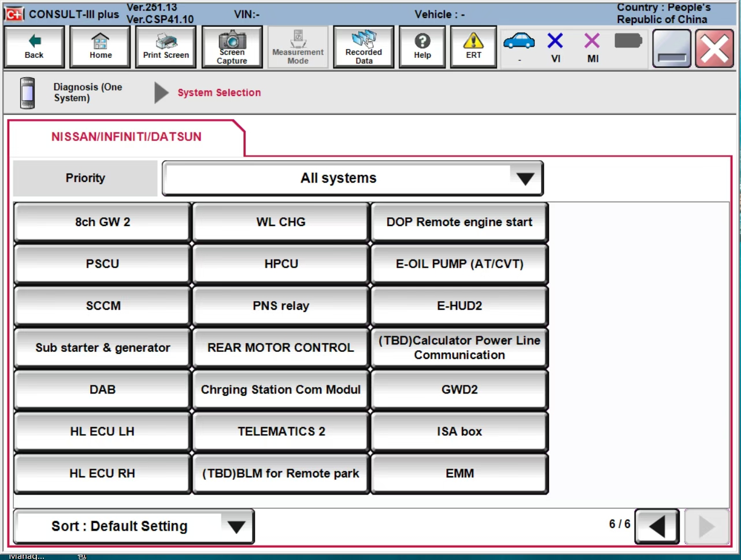Go to previous page of systems

click(x=657, y=526)
